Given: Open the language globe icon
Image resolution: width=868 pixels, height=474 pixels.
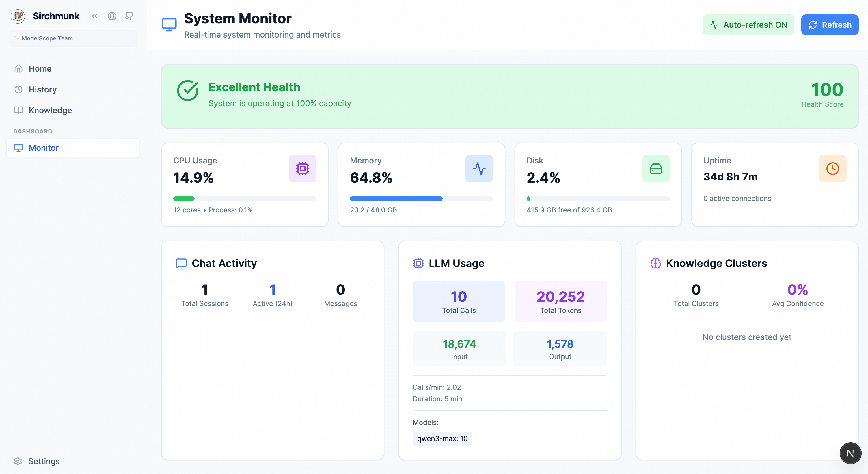Looking at the screenshot, I should click(112, 16).
